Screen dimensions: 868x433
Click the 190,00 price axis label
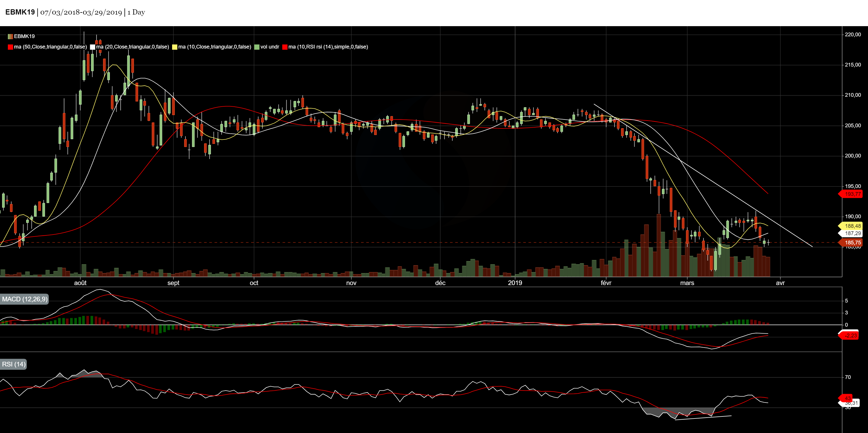pyautogui.click(x=853, y=217)
